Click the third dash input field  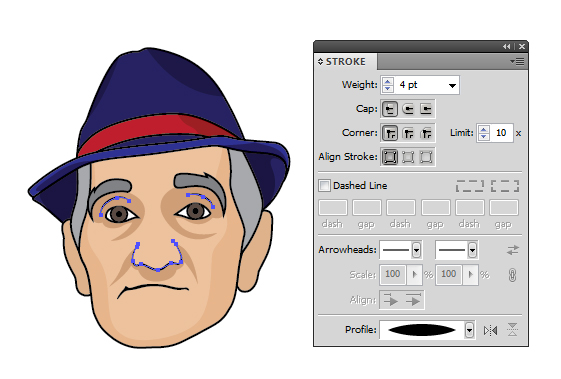[x=470, y=208]
